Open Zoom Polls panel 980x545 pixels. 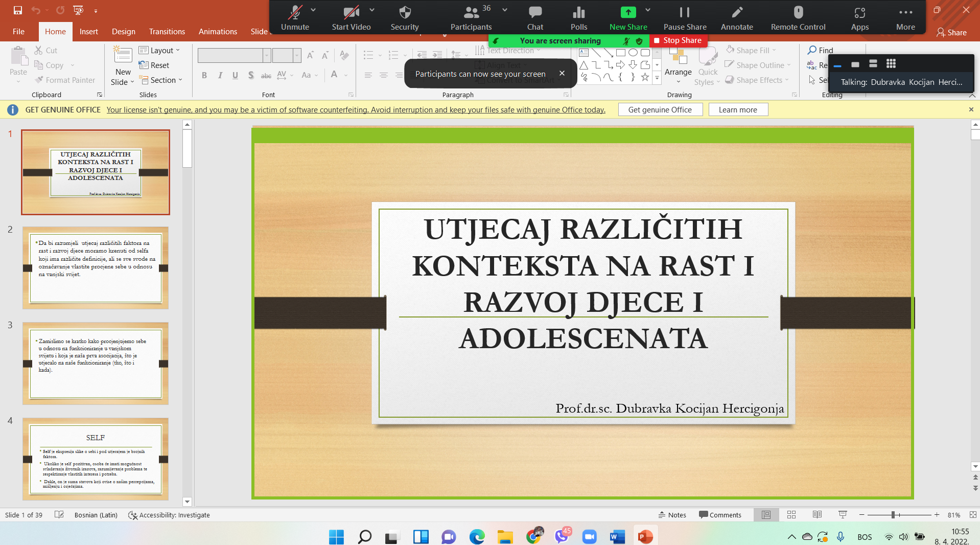point(578,13)
